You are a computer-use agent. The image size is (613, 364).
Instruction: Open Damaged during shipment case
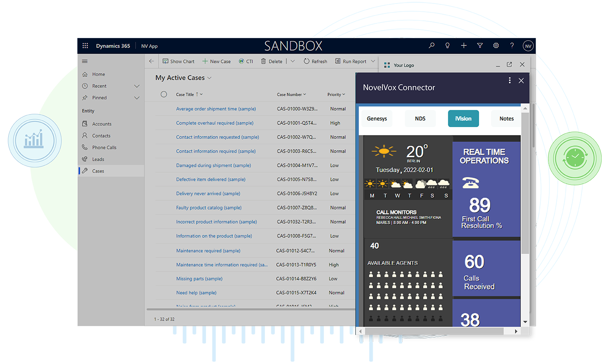coord(213,165)
